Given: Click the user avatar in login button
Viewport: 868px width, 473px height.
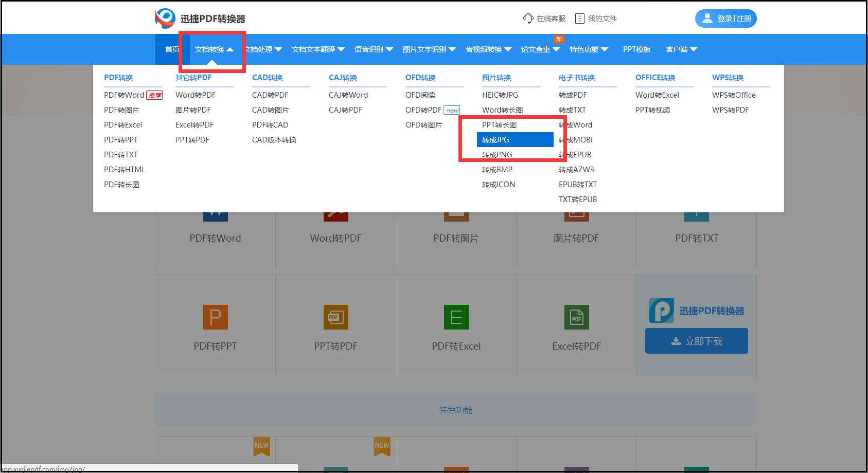Looking at the screenshot, I should (707, 19).
